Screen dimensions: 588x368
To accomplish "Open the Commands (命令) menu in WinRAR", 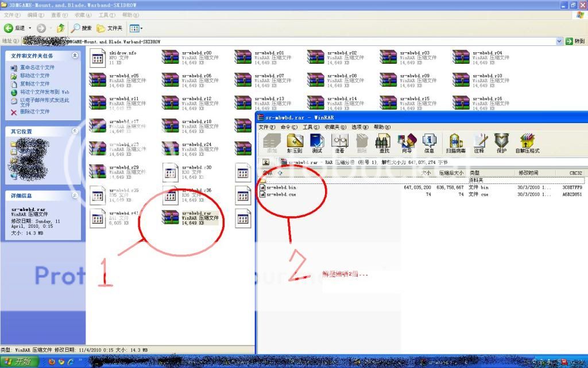I will pos(289,127).
